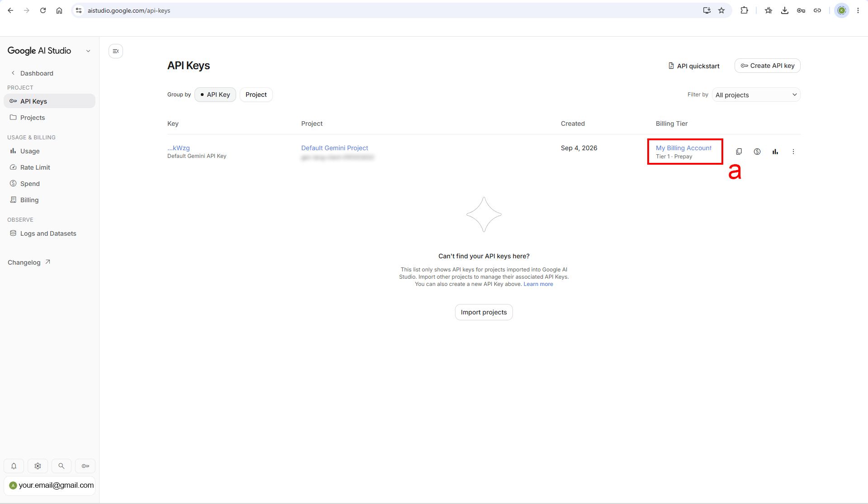Click Import projects button
Screen dimensions: 868x504
pyautogui.click(x=484, y=312)
